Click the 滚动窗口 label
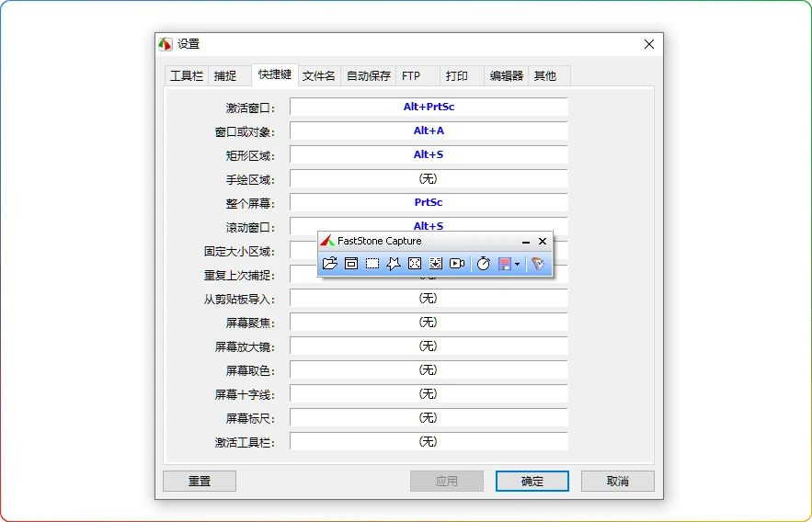812x522 pixels. [250, 228]
